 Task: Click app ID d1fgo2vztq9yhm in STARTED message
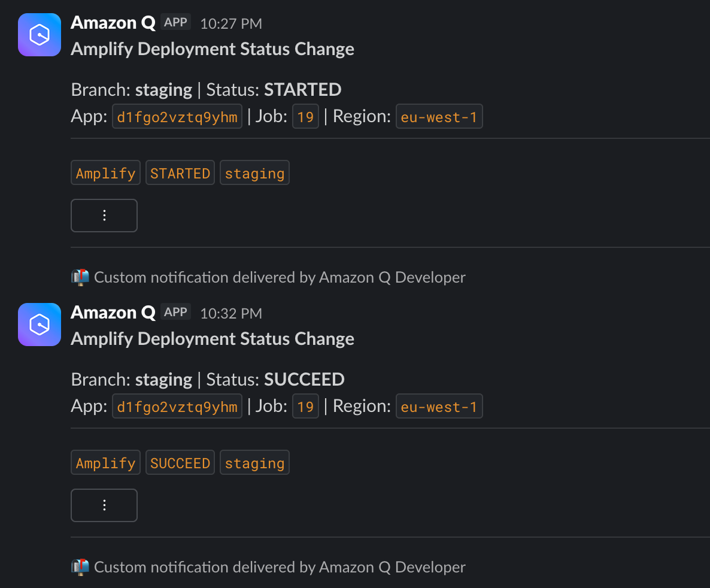[x=177, y=117]
